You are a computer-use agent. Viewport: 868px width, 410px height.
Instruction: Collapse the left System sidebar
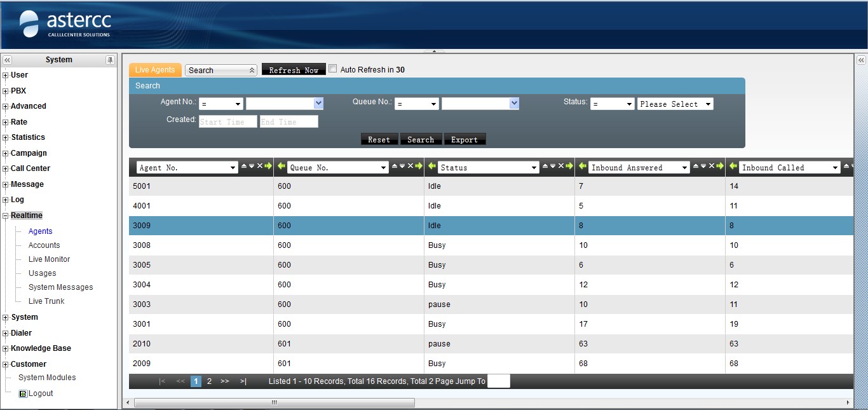(7, 60)
